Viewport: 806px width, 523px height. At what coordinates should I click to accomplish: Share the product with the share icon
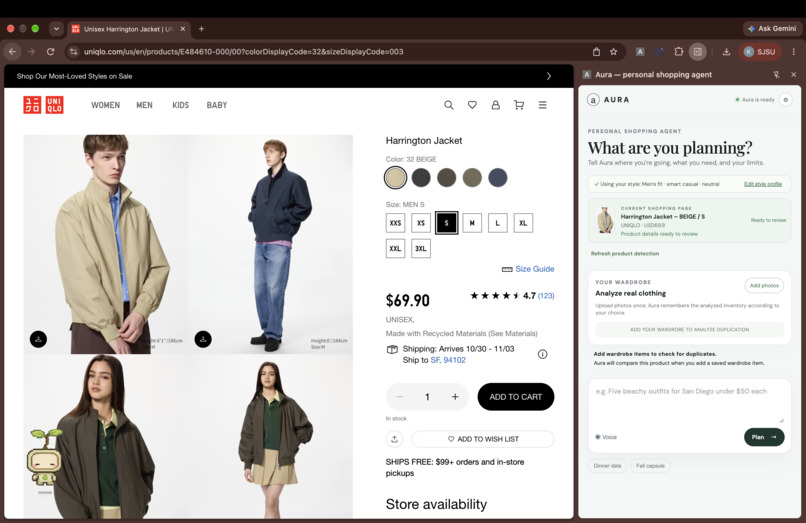[394, 439]
